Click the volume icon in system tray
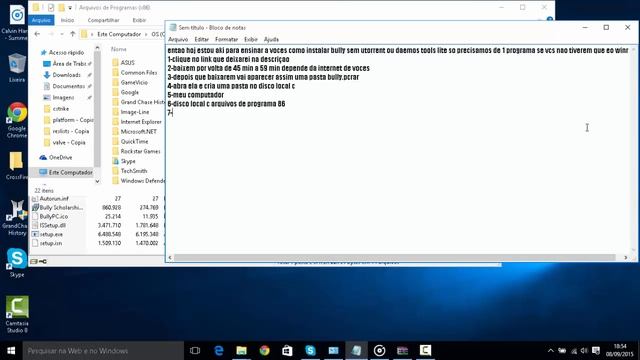The width and height of the screenshot is (640, 360). (x=584, y=351)
